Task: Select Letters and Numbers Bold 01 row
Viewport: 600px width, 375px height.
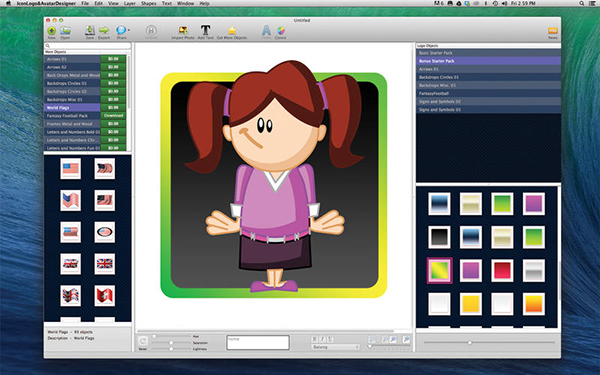Action: pyautogui.click(x=72, y=132)
